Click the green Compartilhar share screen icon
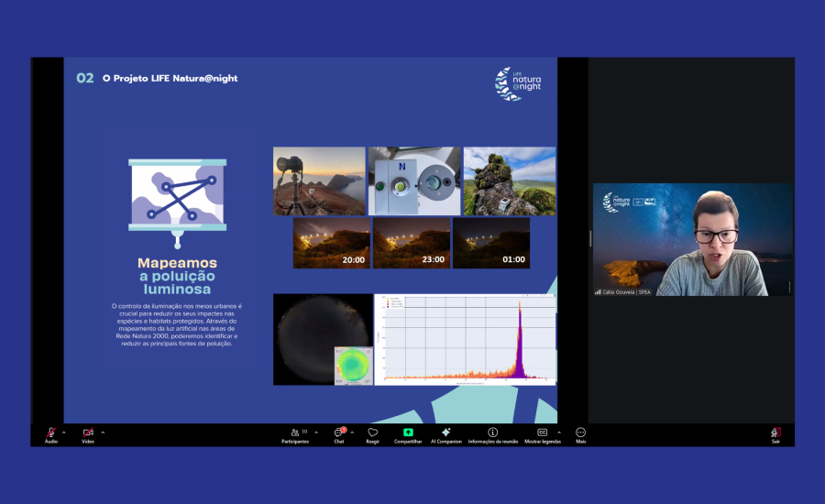Image resolution: width=825 pixels, height=504 pixels. 408,433
